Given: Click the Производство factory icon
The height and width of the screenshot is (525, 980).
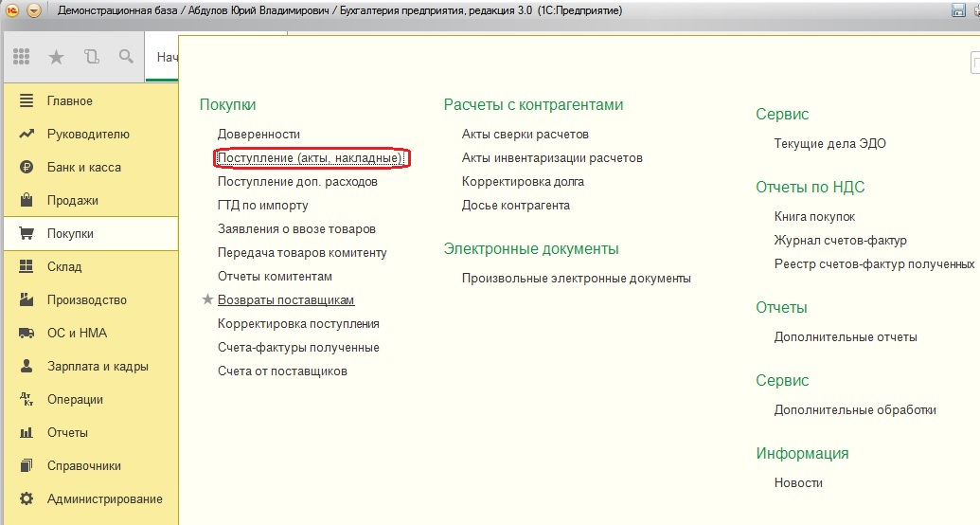Looking at the screenshot, I should tap(27, 299).
